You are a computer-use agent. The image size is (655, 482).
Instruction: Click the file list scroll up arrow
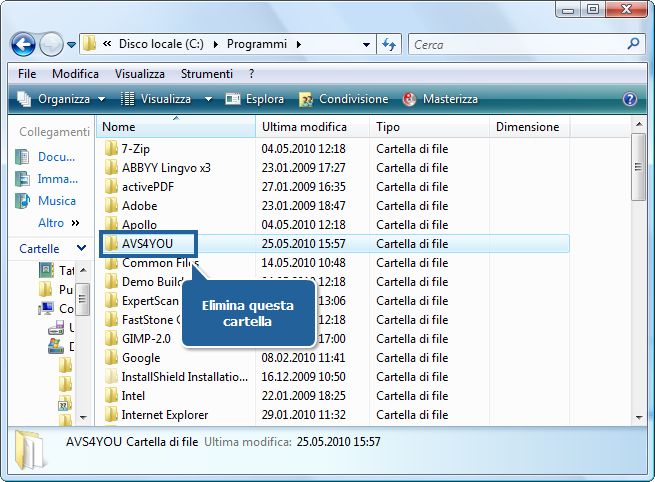pos(639,124)
